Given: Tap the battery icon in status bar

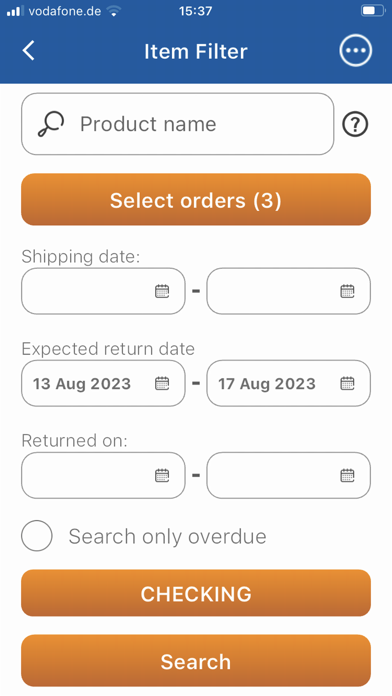Looking at the screenshot, I should (x=372, y=11).
